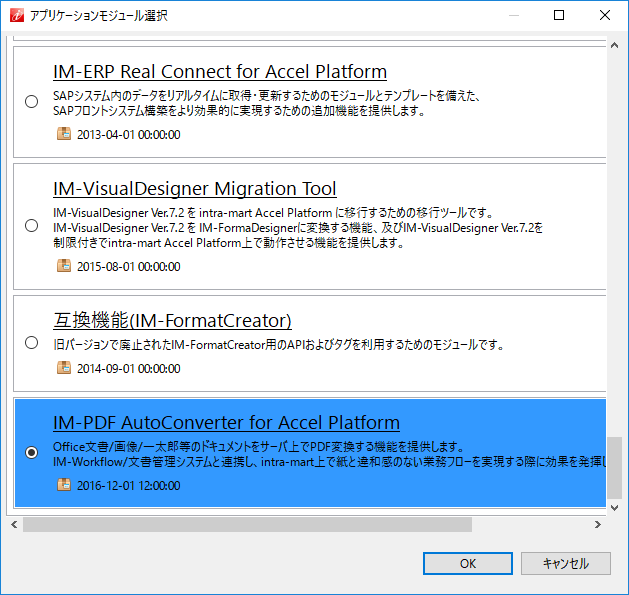Click the 旧バージョンで廃止された description text
Screen dimensions: 629x595
tap(278, 345)
